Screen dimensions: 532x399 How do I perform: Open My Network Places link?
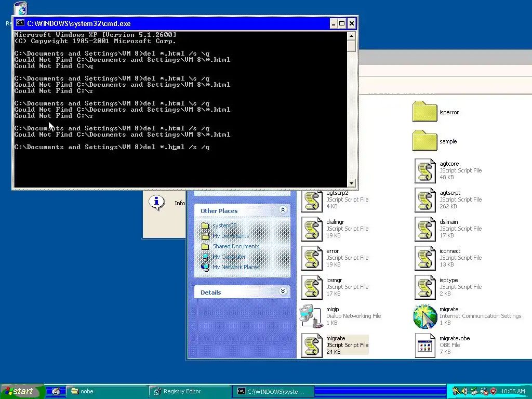coord(236,267)
